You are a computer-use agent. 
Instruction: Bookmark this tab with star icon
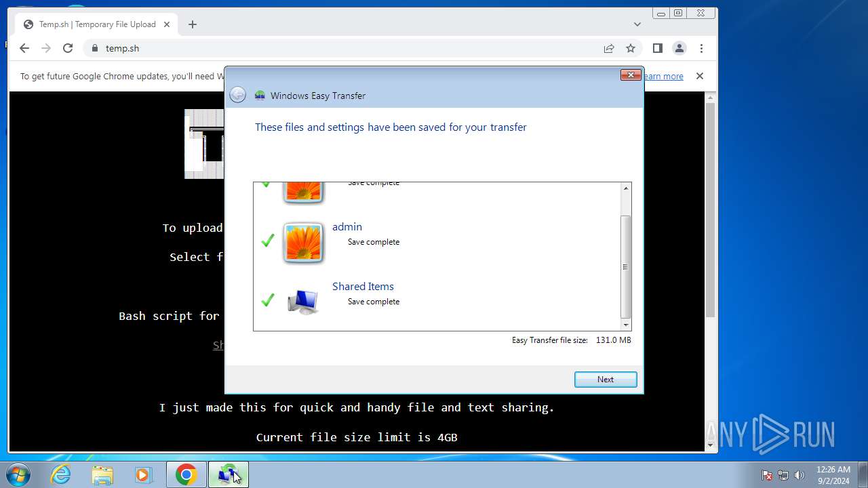[x=631, y=48]
